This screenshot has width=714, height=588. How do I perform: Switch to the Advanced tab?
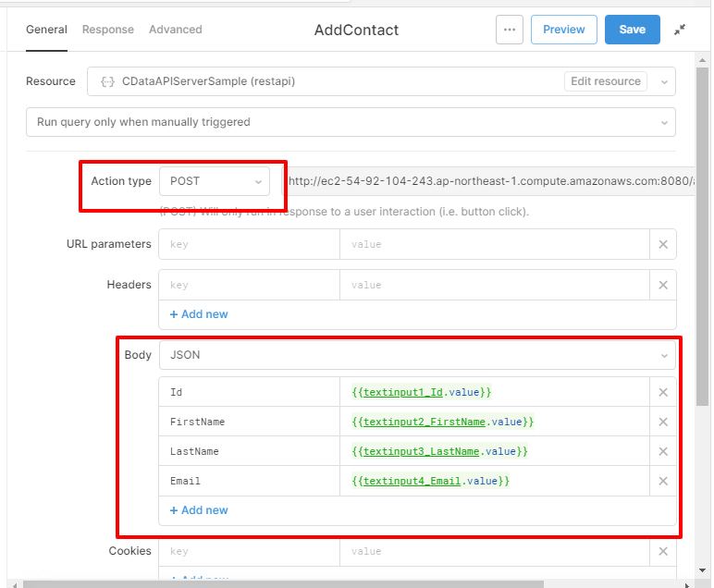coord(176,30)
